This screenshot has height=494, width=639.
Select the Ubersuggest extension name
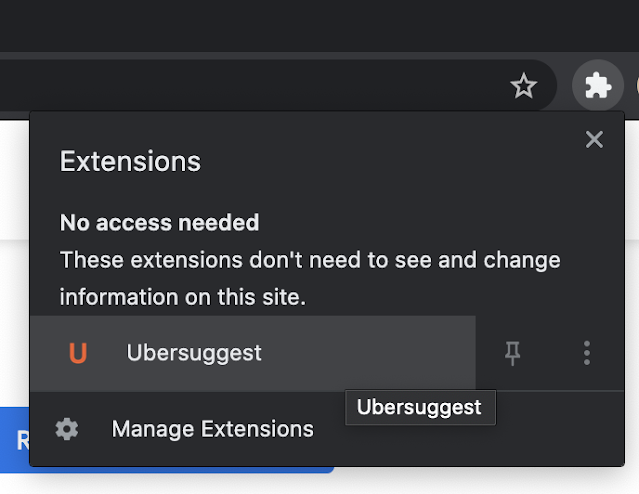[194, 353]
